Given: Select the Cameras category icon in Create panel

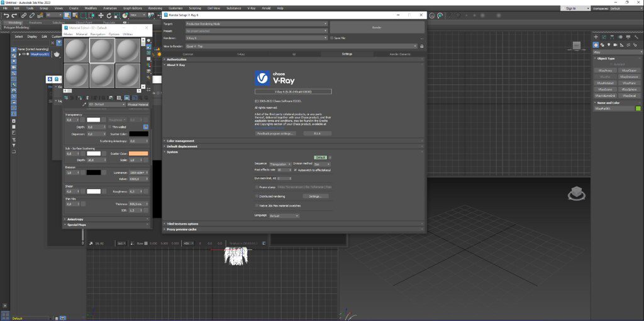Looking at the screenshot, I should pyautogui.click(x=615, y=45).
